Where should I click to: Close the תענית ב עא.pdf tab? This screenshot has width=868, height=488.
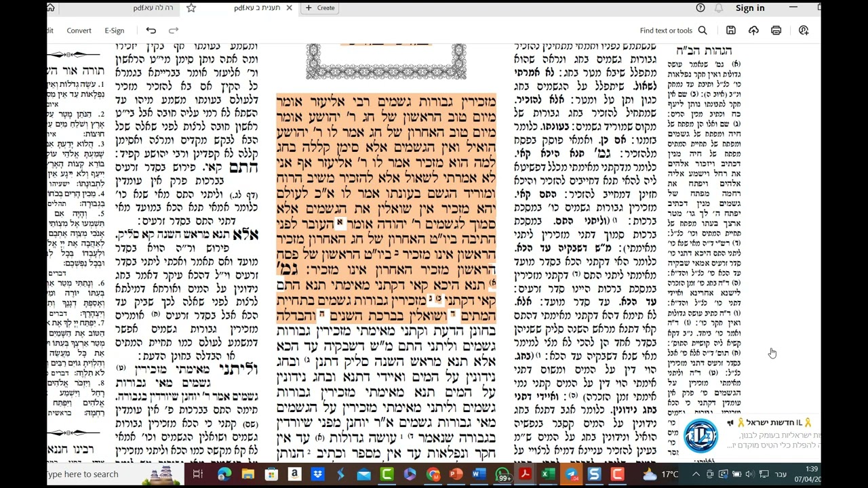(289, 8)
